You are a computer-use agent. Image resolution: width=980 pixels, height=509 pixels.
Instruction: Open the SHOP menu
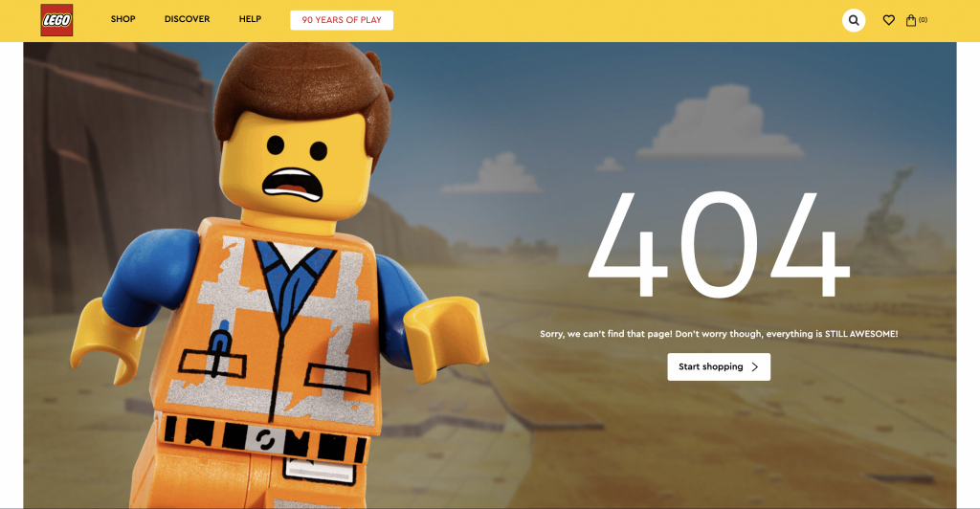(123, 19)
